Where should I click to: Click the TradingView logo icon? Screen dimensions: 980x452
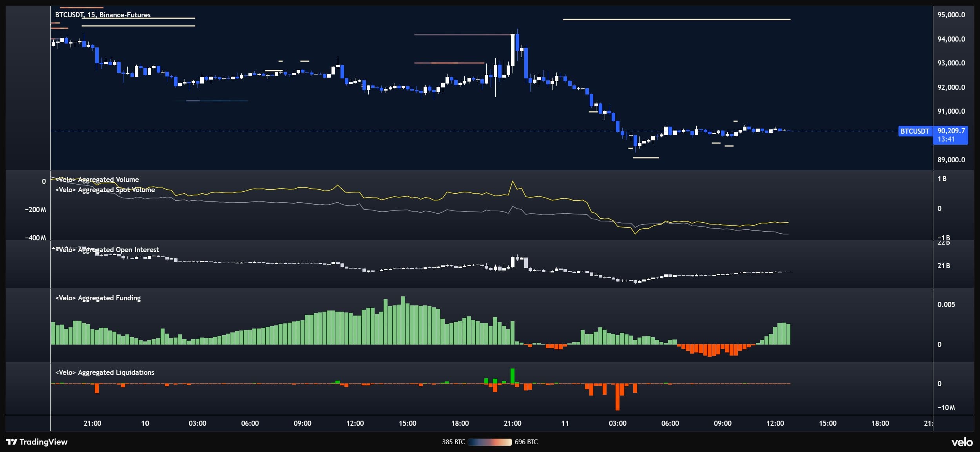pos(12,442)
